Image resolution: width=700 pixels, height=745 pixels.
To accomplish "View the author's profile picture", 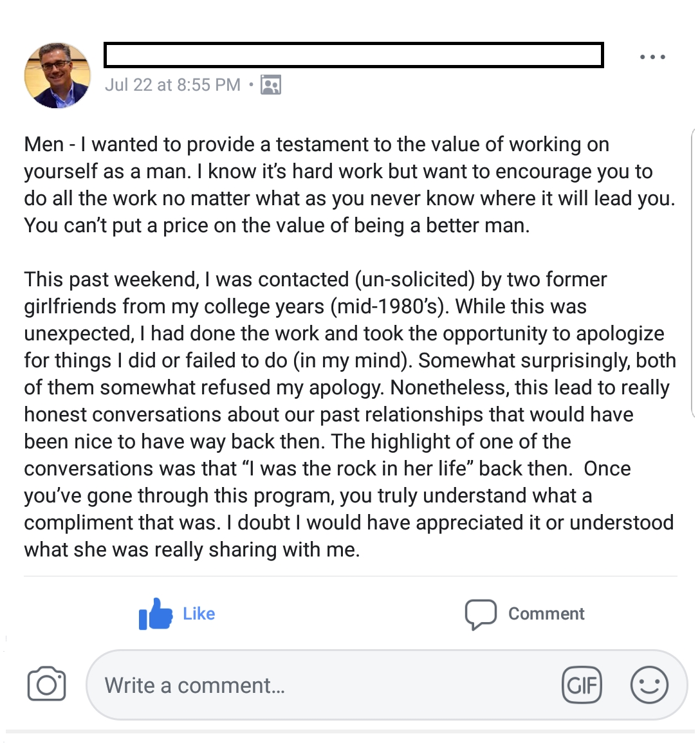I will coord(58,75).
